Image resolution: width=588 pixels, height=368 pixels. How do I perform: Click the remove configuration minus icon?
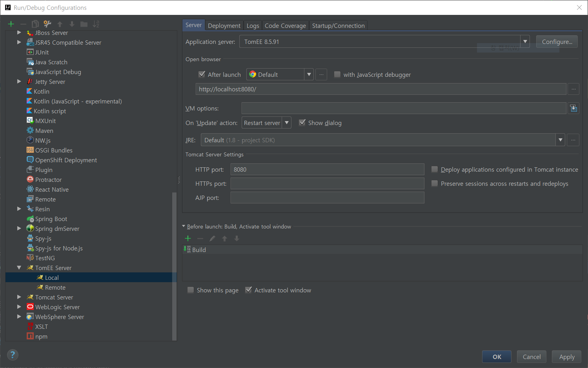pos(23,24)
